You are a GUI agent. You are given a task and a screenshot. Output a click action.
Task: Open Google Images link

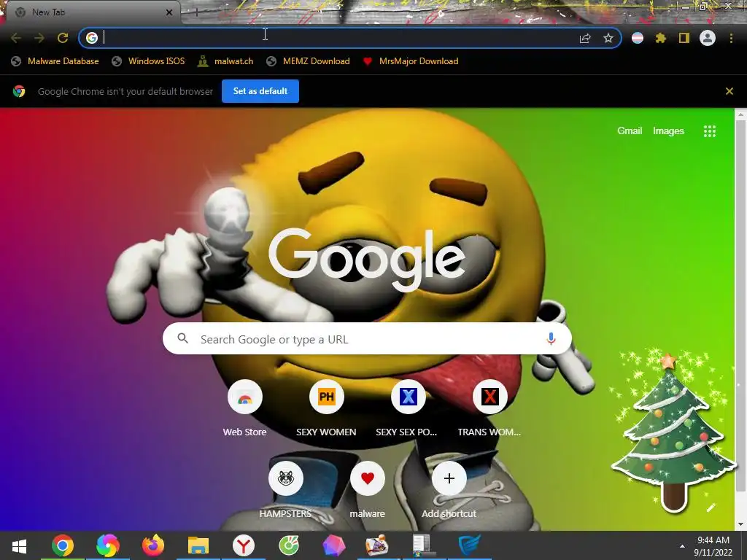(x=668, y=131)
